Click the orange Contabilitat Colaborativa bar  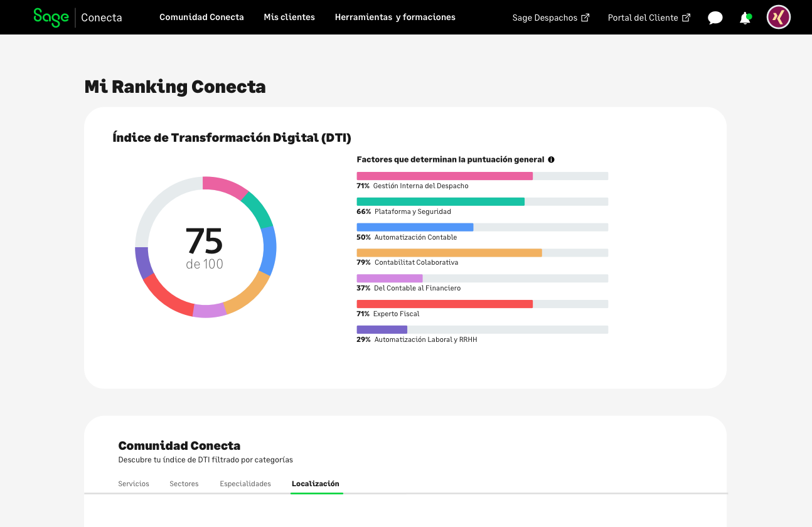coord(449,253)
